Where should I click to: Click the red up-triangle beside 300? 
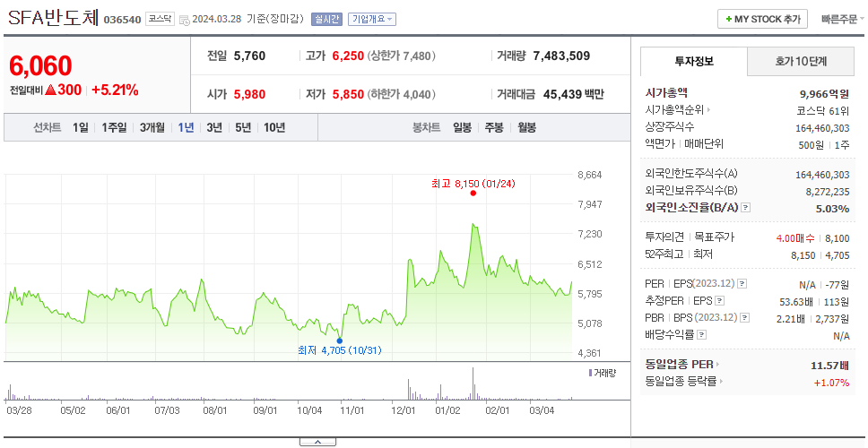pyautogui.click(x=50, y=90)
